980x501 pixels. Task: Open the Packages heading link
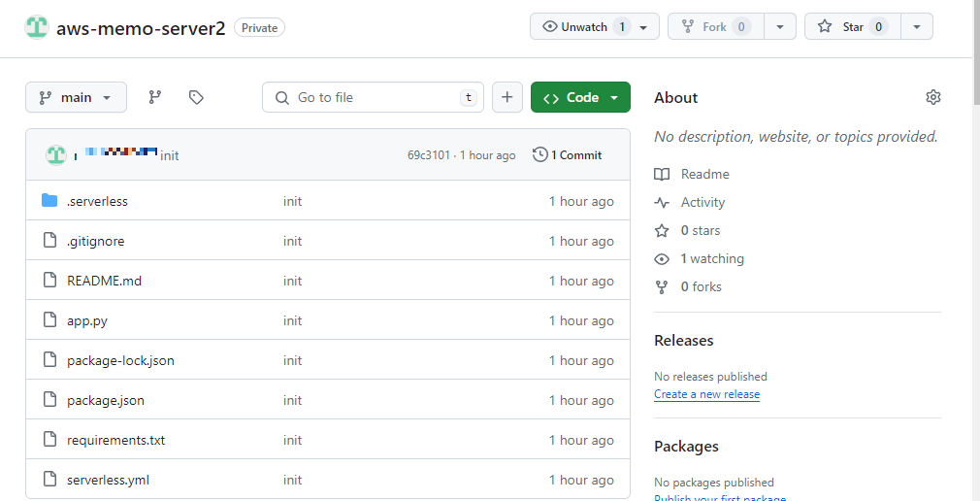pos(686,447)
